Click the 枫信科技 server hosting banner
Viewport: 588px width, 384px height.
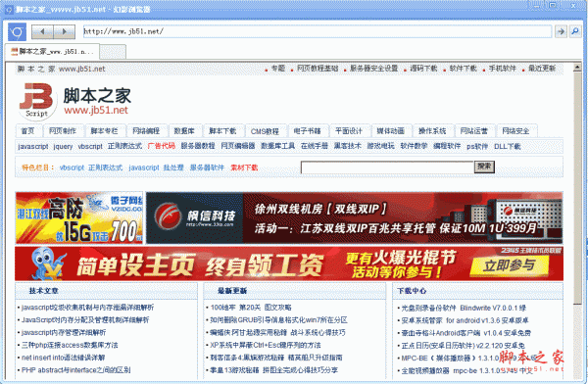(355, 217)
